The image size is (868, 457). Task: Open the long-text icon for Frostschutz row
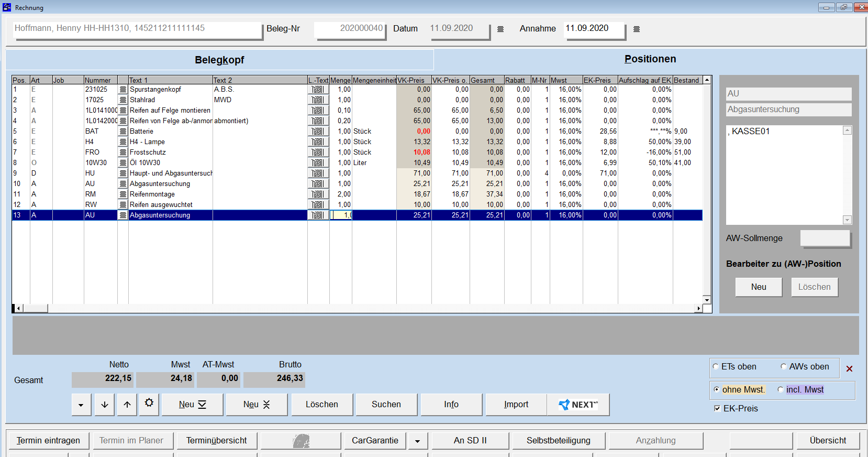123,153
